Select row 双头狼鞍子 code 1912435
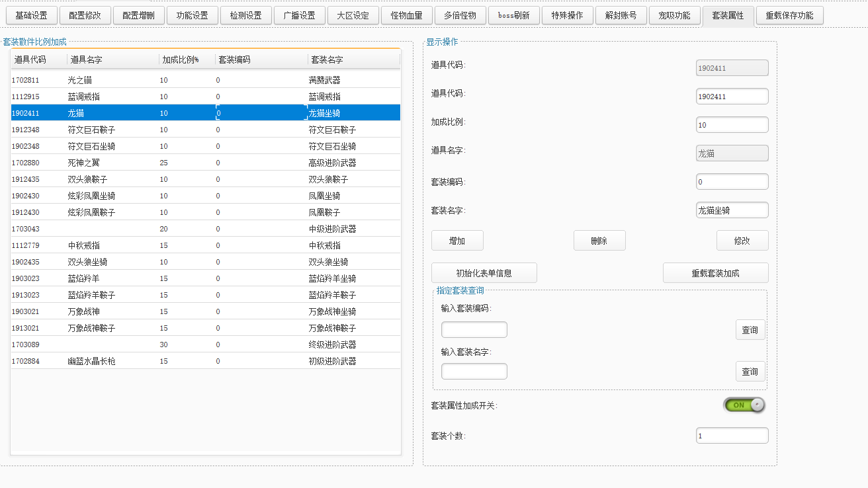The image size is (868, 488). [206, 179]
